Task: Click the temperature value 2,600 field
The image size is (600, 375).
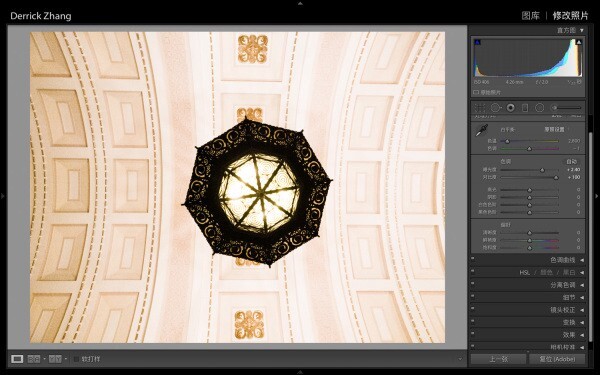Action: (x=574, y=141)
